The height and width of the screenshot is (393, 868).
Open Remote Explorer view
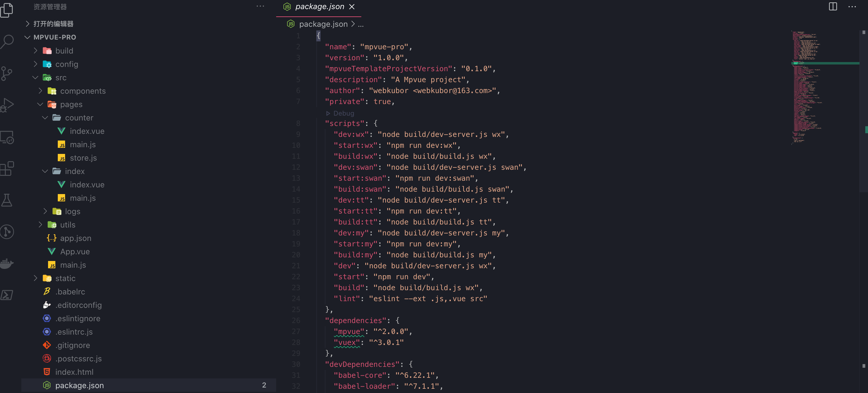7,137
